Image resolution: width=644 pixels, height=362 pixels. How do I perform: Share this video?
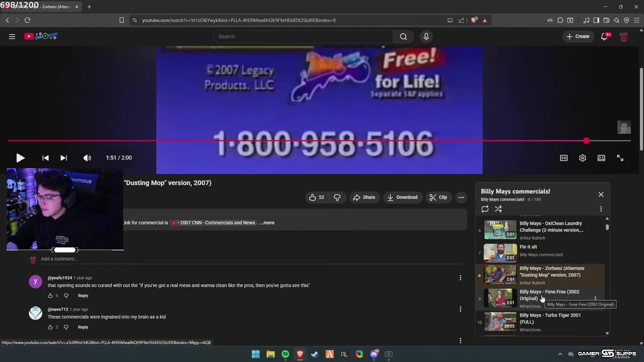click(364, 198)
